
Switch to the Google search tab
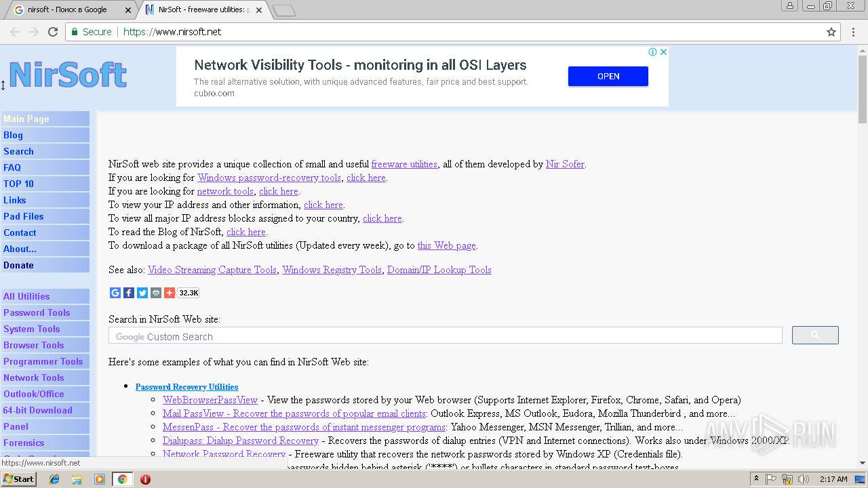(67, 10)
